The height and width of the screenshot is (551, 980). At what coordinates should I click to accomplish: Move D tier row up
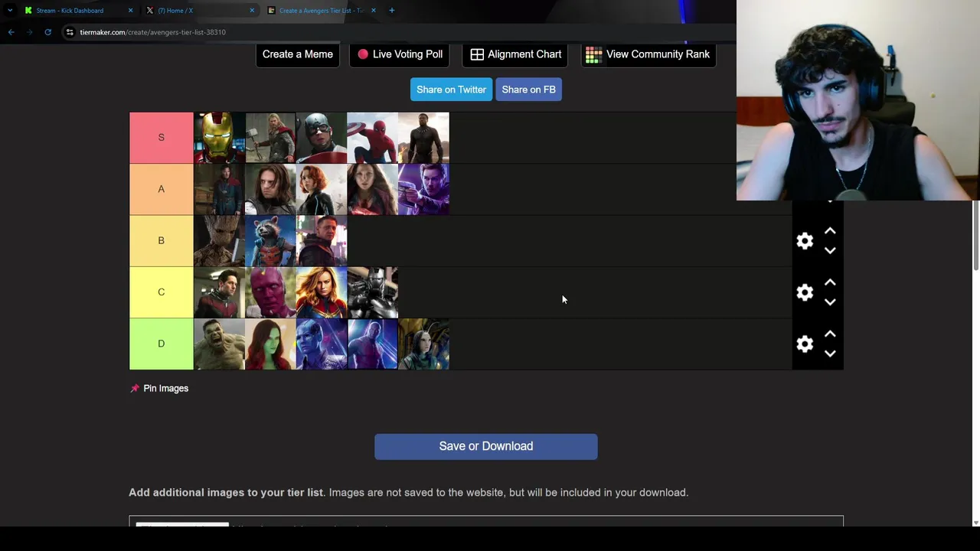(x=830, y=334)
